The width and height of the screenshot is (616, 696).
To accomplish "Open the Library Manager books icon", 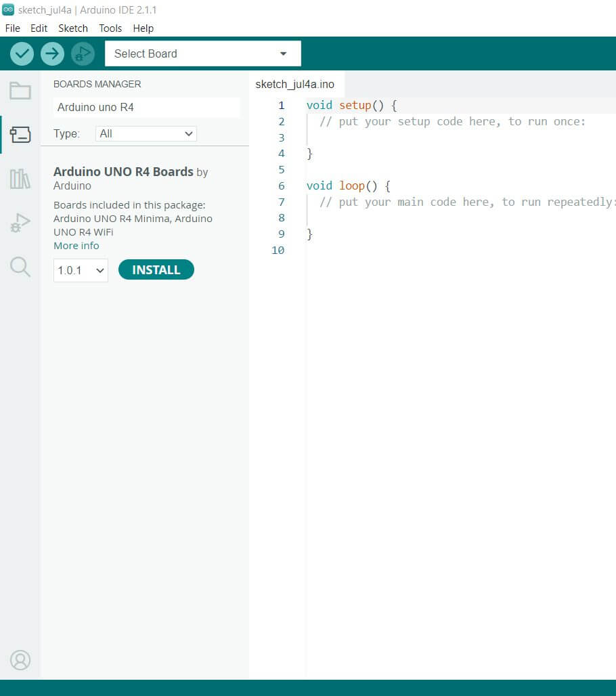I will click(20, 179).
